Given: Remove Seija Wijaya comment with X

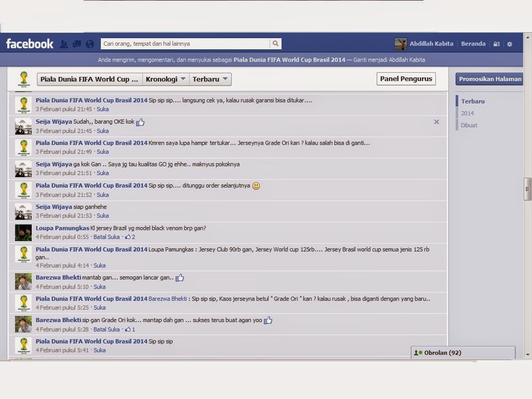Looking at the screenshot, I should click(x=436, y=122).
